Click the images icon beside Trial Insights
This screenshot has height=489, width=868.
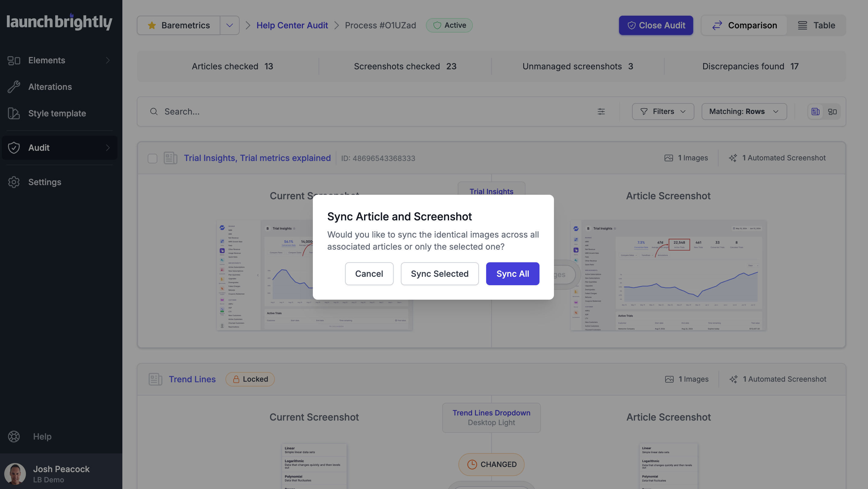(668, 158)
